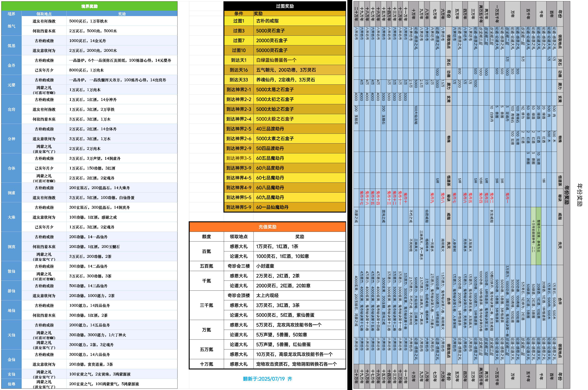Select the 五百氪 amount cell
The image size is (588, 390).
[206, 266]
